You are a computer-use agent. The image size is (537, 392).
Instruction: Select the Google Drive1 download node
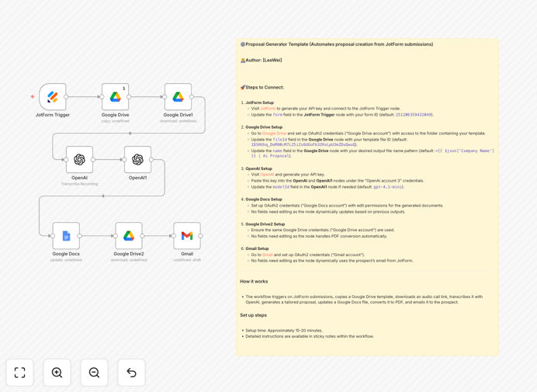178,97
